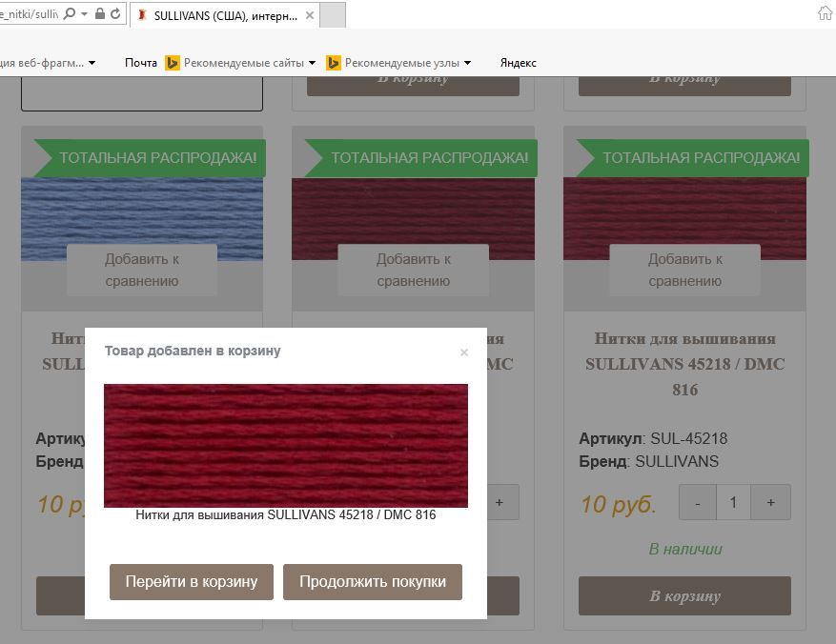836x644 pixels.
Task: Close the 'Товар добавлен в корзину' popup
Action: click(464, 352)
